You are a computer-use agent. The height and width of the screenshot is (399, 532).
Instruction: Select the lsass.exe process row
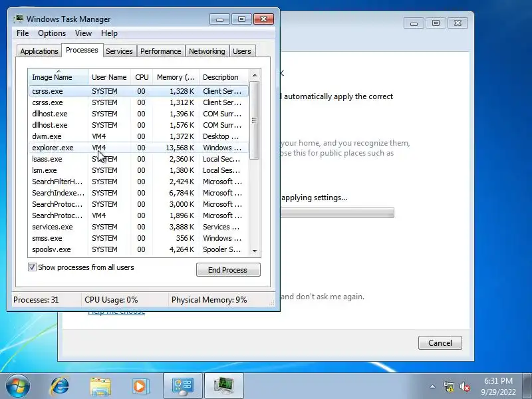pos(138,159)
